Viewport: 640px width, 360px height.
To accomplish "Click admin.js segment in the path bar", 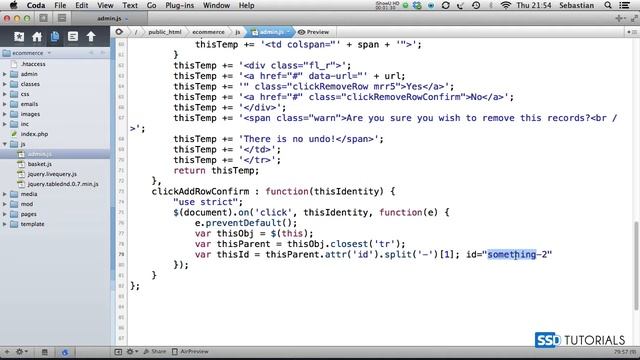I will pyautogui.click(x=269, y=32).
